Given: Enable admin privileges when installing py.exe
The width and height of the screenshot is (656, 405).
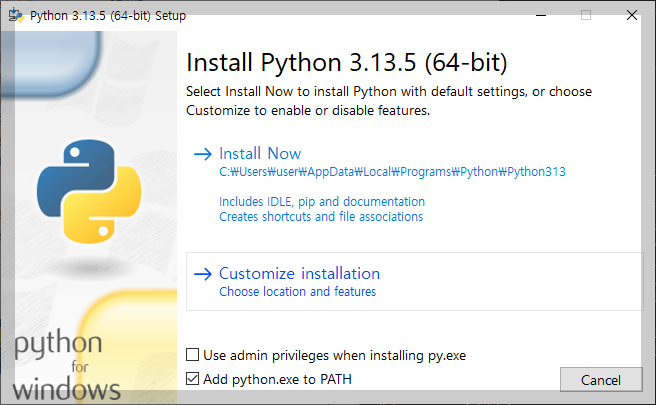Looking at the screenshot, I should tap(192, 355).
